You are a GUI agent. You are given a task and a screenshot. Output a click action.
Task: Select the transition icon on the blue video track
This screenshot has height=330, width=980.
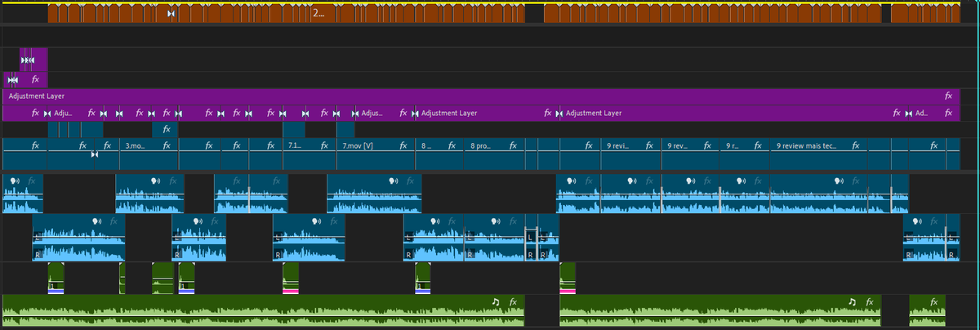point(95,154)
